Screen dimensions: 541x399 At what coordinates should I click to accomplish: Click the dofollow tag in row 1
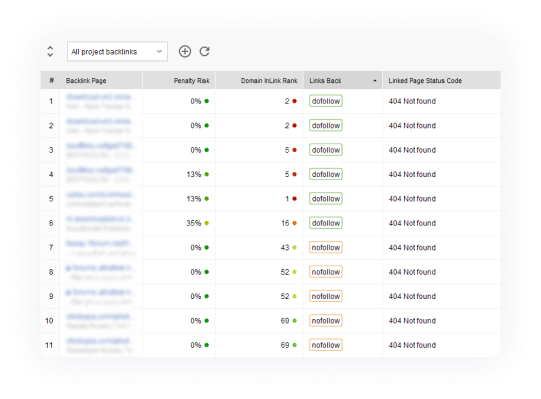click(x=326, y=101)
